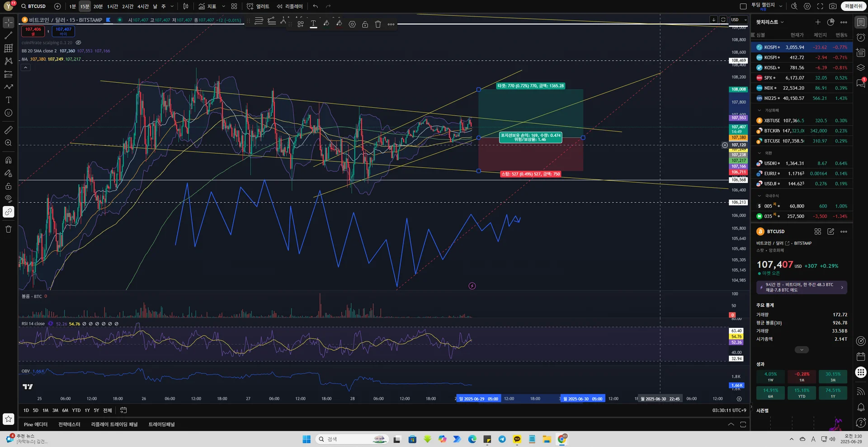
Task: Open the Pine 에디터 tab
Action: pos(36,424)
